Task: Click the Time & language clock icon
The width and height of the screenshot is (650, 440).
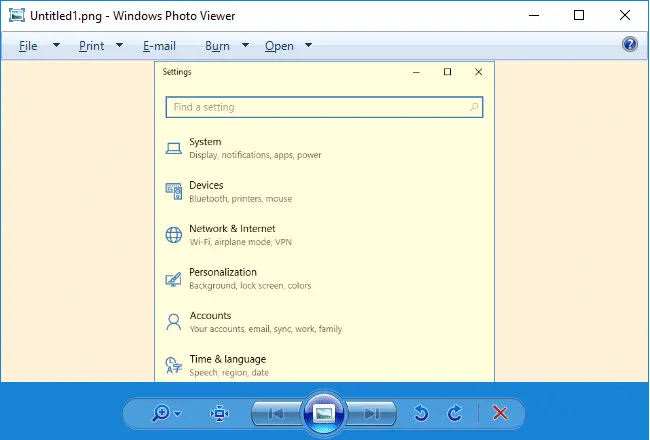Action: [174, 365]
